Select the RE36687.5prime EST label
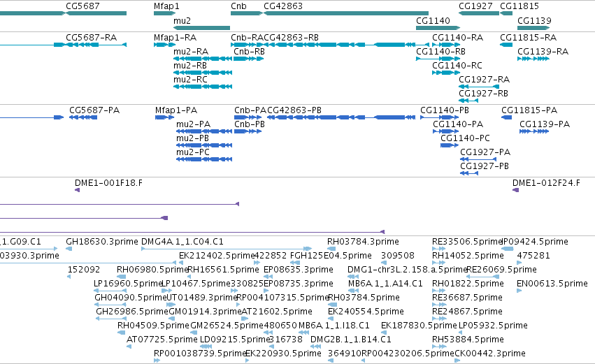The image size is (595, 364). tap(467, 298)
